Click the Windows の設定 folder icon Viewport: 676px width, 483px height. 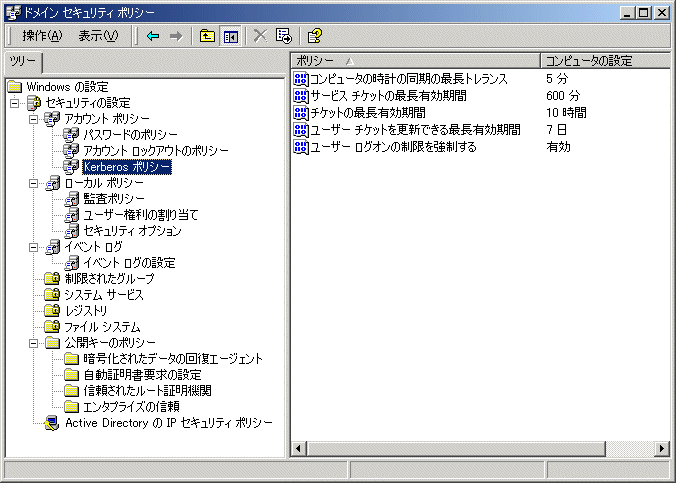point(15,87)
